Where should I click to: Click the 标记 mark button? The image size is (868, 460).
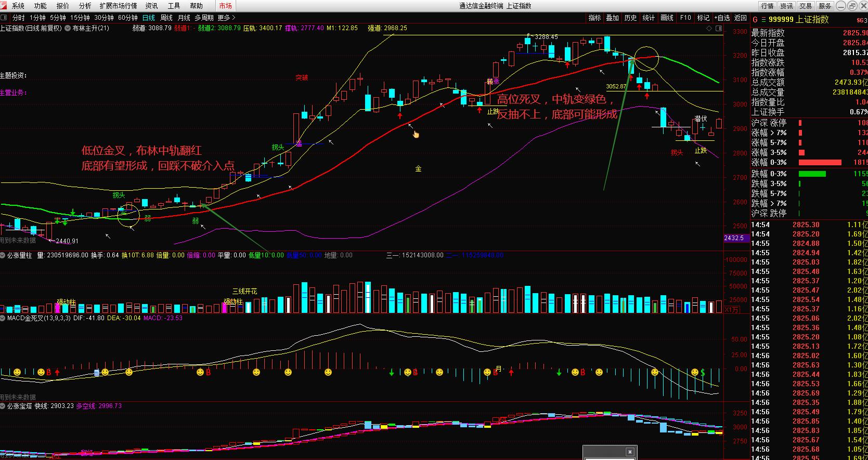704,18
